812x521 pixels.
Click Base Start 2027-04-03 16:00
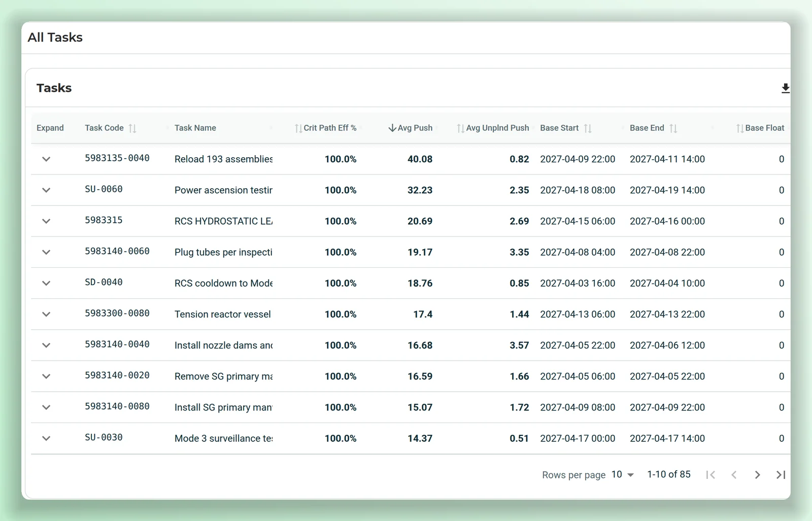pyautogui.click(x=578, y=283)
